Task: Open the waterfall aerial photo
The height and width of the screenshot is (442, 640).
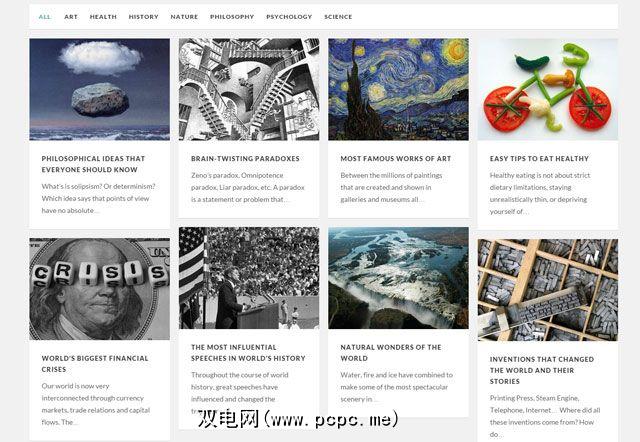Action: [398, 278]
